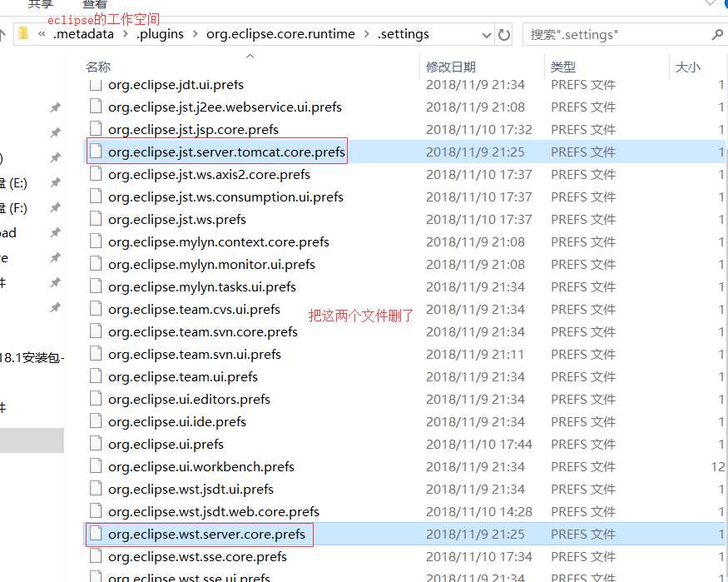Select file icon of org.eclipse.ui.workbench.prefs

coord(96,466)
